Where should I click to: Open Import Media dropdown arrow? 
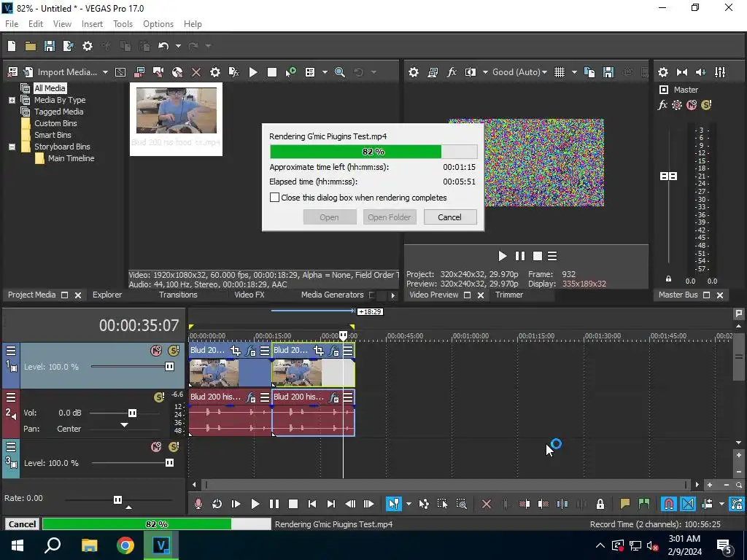tap(105, 72)
